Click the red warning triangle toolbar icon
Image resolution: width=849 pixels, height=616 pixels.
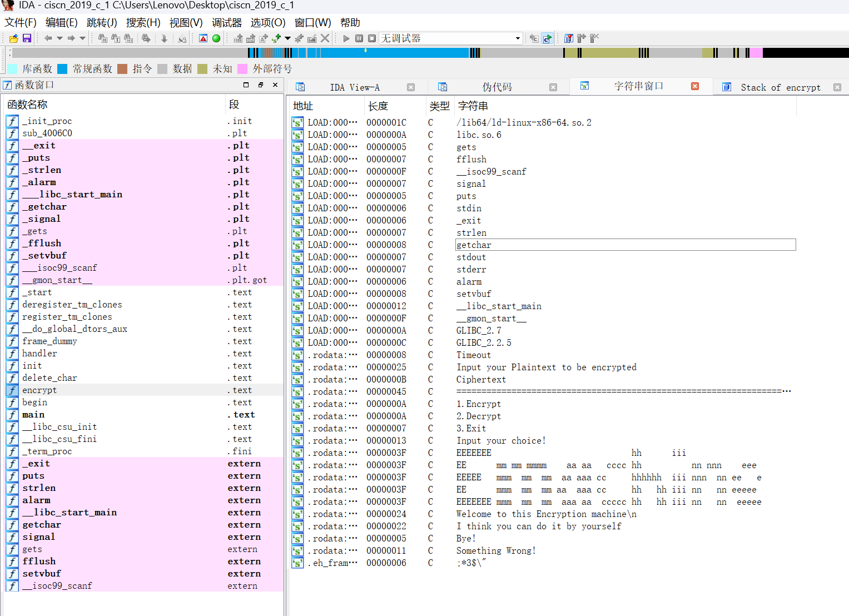203,38
